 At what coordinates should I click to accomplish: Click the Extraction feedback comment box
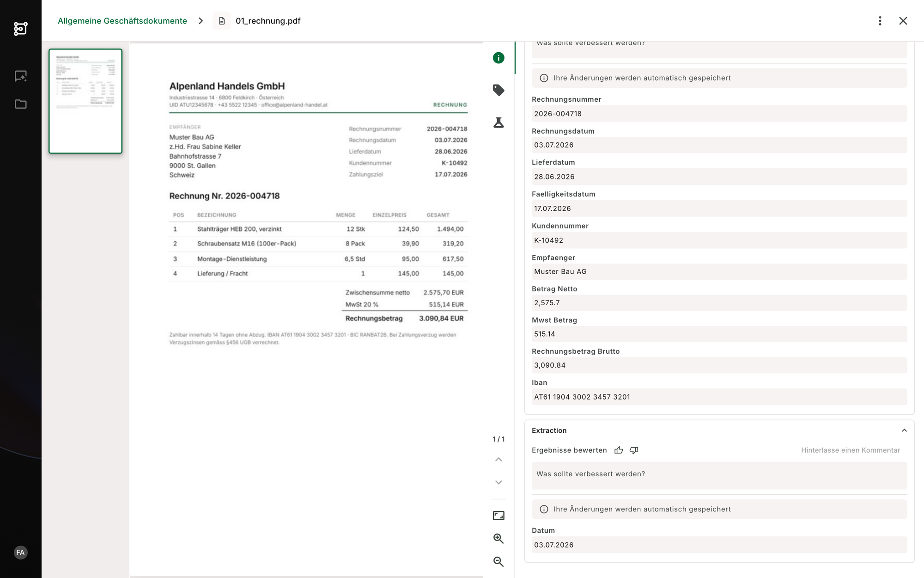pos(719,475)
